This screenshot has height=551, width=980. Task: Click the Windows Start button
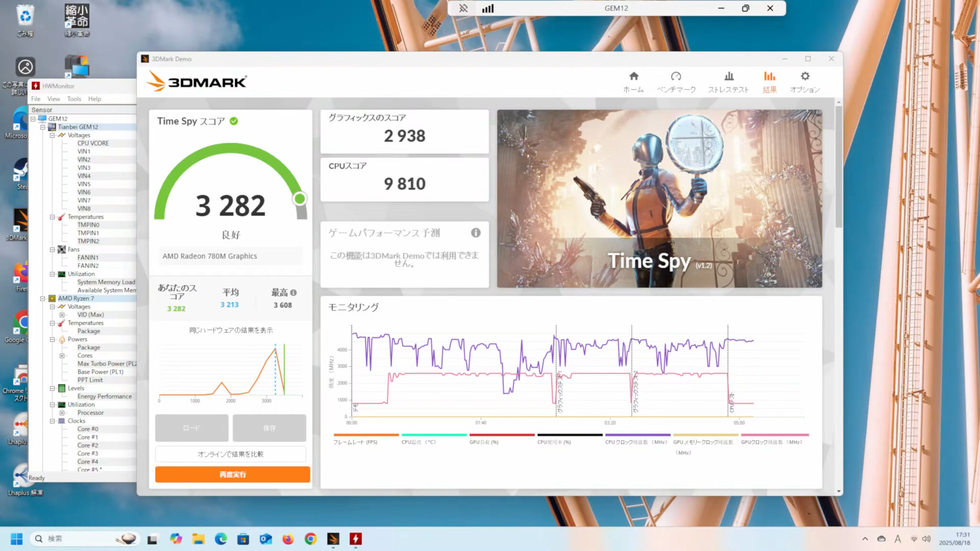pos(16,539)
